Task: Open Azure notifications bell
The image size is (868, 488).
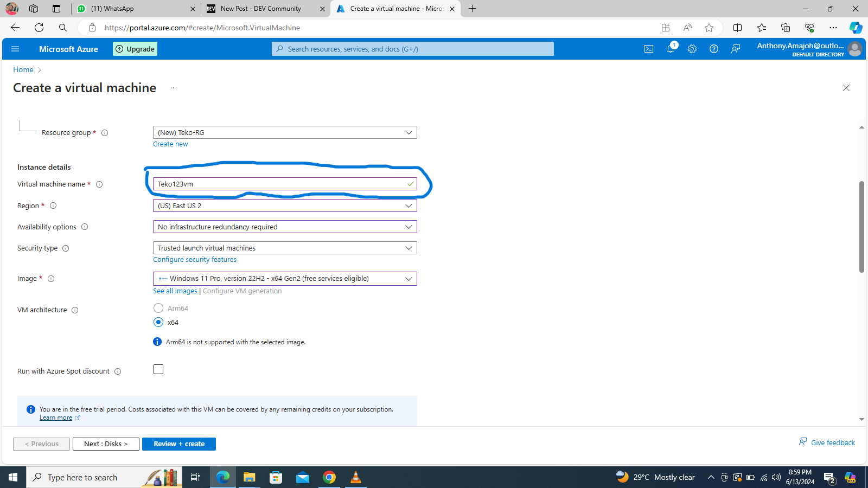Action: [671, 49]
